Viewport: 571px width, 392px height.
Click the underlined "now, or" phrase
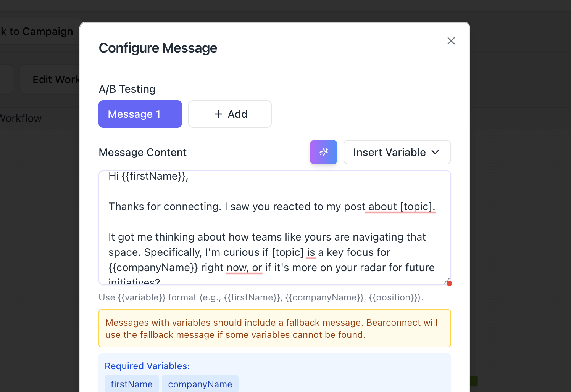pyautogui.click(x=244, y=268)
